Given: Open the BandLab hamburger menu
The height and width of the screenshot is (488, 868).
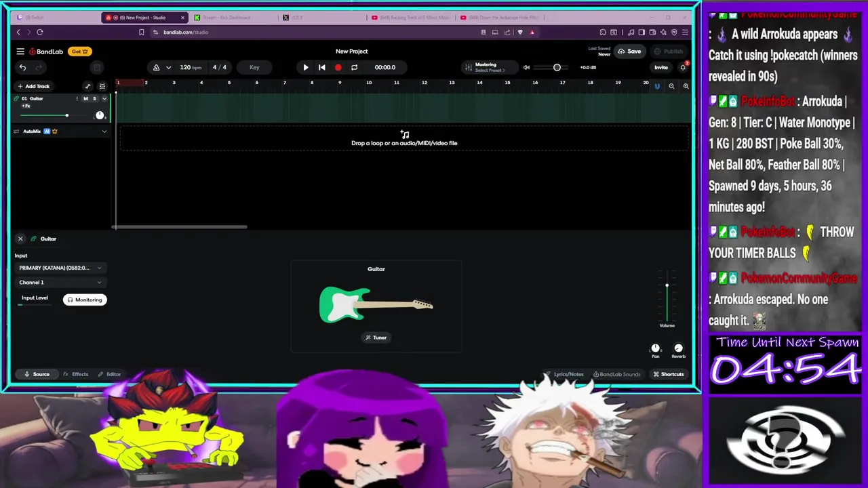Looking at the screenshot, I should (20, 52).
